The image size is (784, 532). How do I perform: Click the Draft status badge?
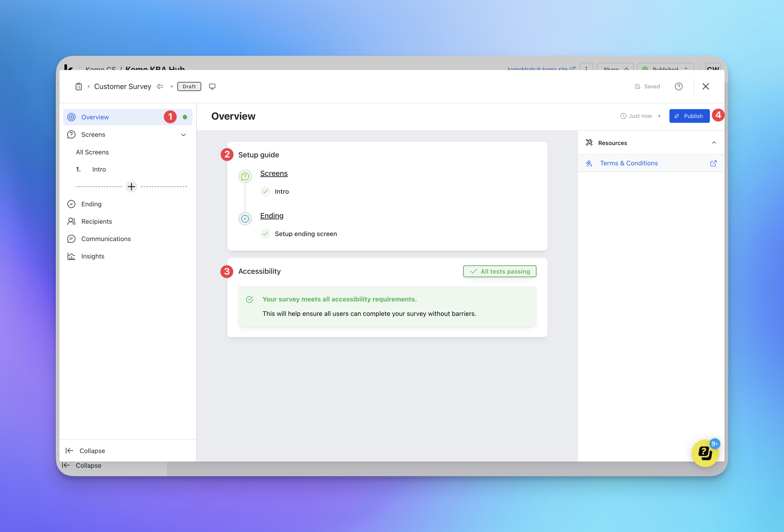(189, 86)
